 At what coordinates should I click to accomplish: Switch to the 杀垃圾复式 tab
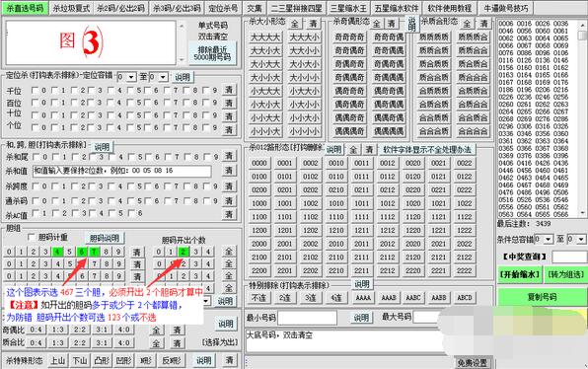click(71, 8)
